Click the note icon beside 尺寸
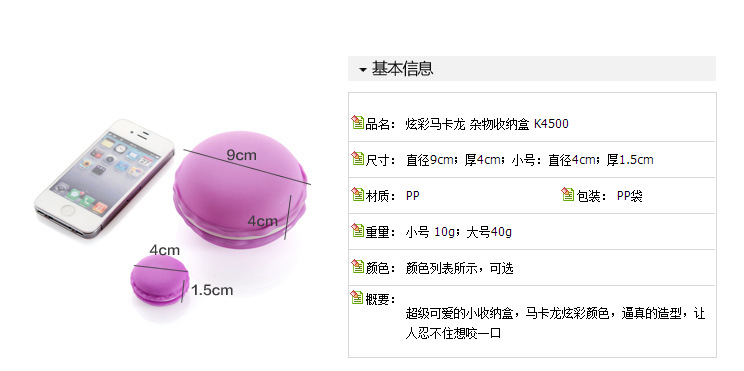Viewport: 744px width, 371px height. tap(357, 158)
